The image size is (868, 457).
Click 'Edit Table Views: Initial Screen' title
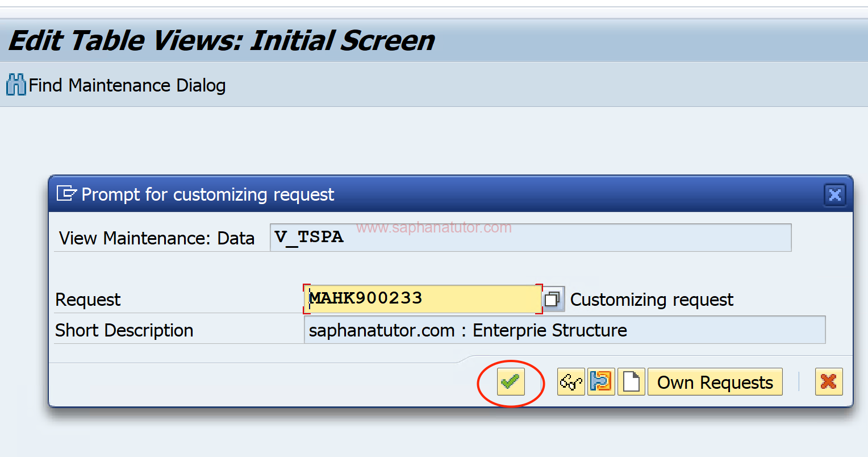click(x=222, y=41)
